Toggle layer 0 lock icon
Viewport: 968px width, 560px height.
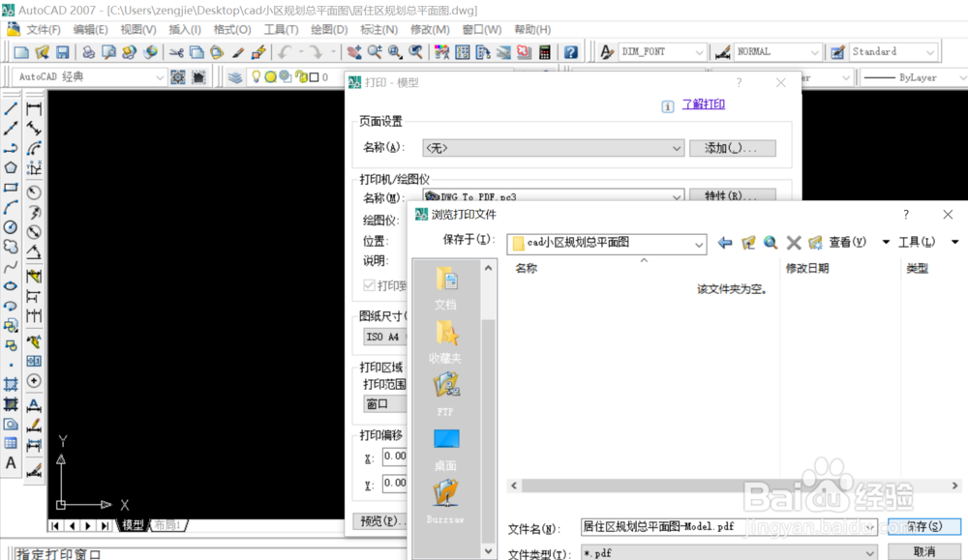coord(301,77)
